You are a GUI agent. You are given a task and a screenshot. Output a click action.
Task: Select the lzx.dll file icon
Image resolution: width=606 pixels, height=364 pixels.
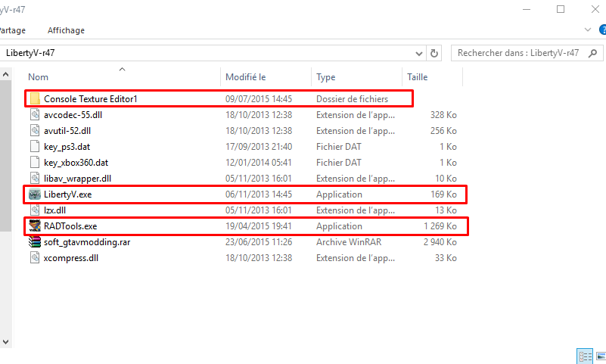tap(35, 210)
